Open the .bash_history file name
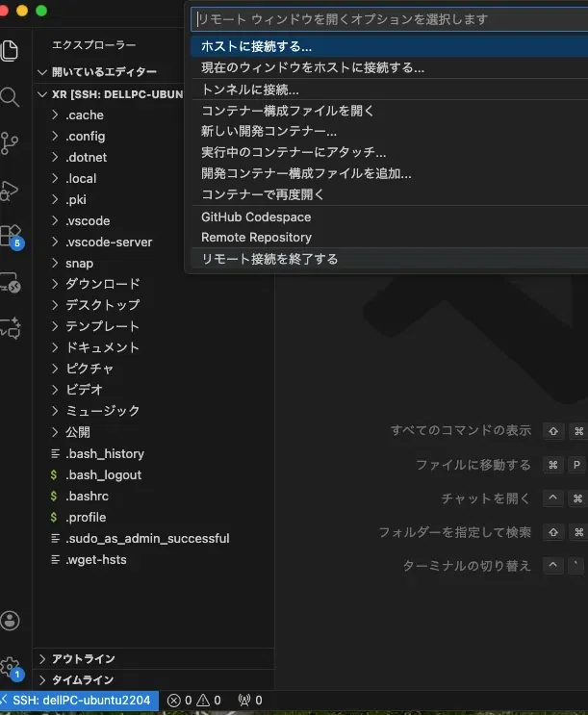 (x=105, y=453)
